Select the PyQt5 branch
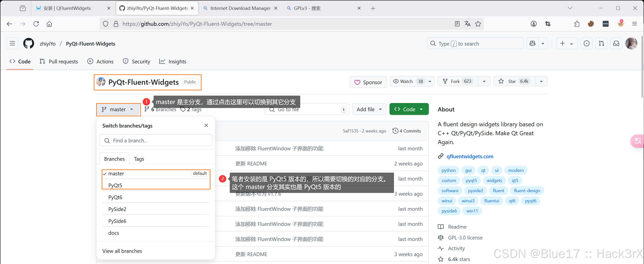Screen dimensions: 644x264 pyautogui.click(x=156, y=185)
